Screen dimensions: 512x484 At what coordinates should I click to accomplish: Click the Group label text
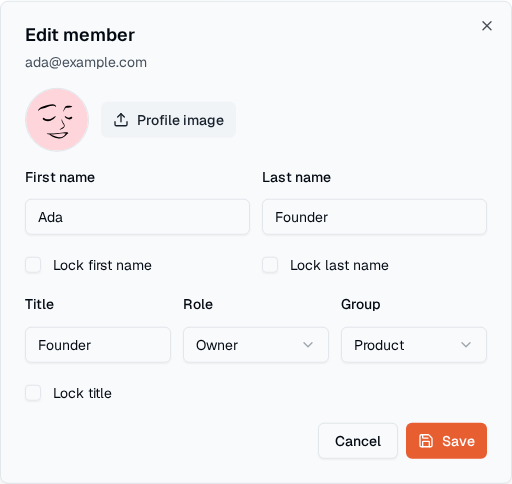(x=361, y=304)
